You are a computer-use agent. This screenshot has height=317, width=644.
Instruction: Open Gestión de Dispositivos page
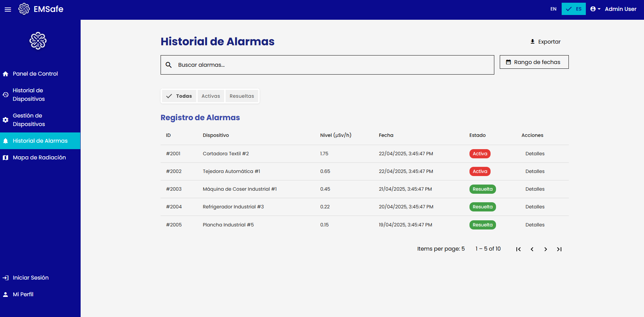pyautogui.click(x=40, y=120)
